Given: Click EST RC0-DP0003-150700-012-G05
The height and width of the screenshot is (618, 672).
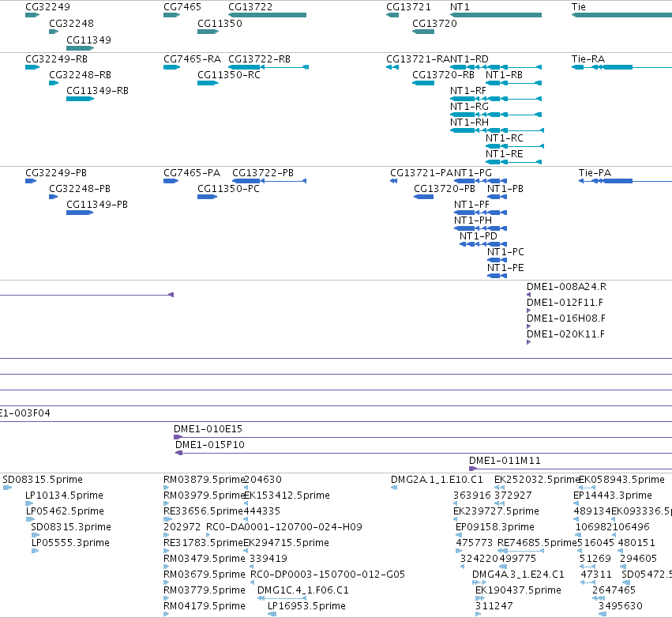Looking at the screenshot, I should tap(328, 575).
